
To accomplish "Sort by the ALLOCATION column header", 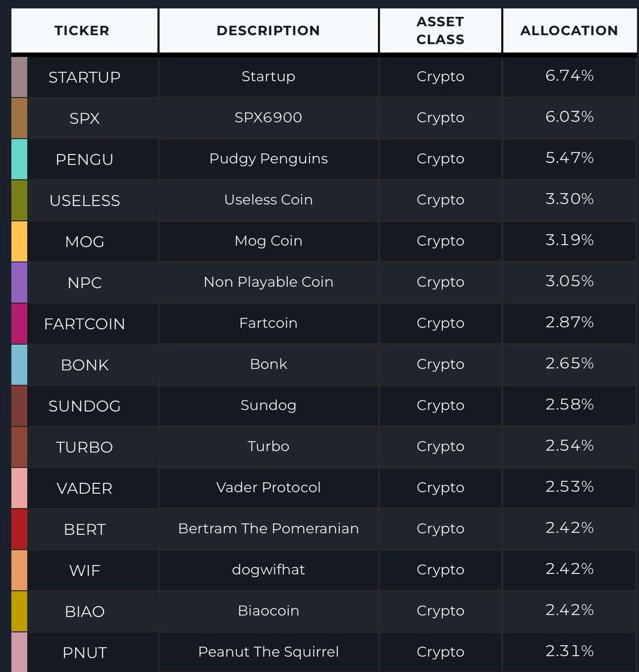I will point(569,30).
